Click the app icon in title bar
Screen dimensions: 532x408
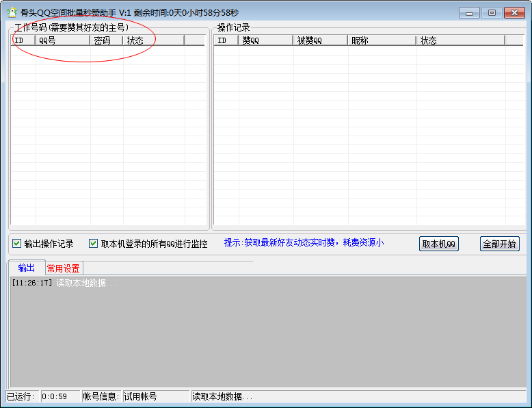12,12
